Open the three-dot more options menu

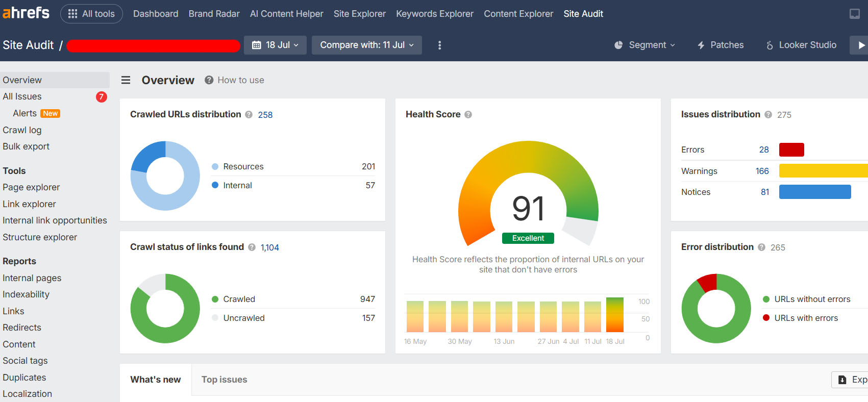(x=439, y=45)
